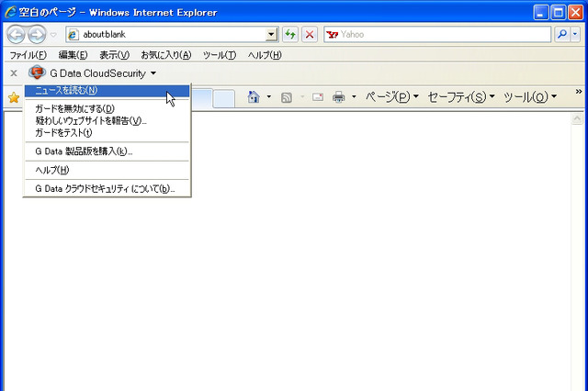Click the browser Forward arrow button

36,34
